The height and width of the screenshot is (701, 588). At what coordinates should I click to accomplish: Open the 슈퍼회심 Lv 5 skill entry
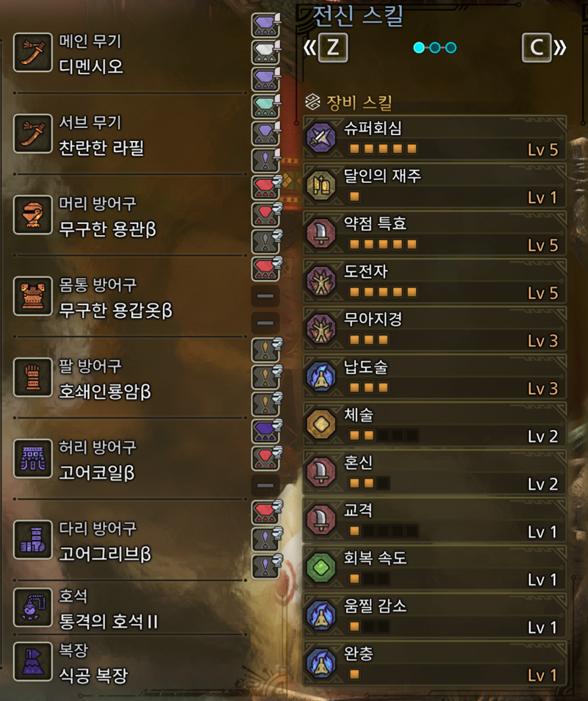coord(434,137)
